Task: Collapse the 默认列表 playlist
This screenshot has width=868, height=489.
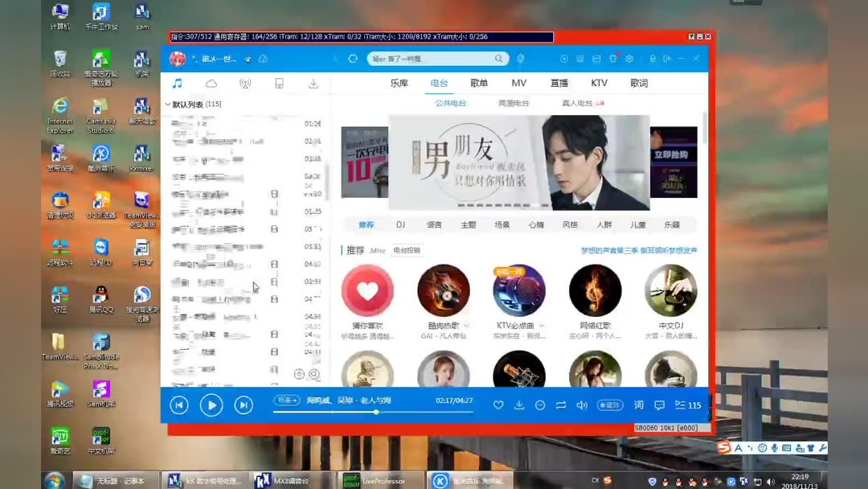Action: click(166, 104)
